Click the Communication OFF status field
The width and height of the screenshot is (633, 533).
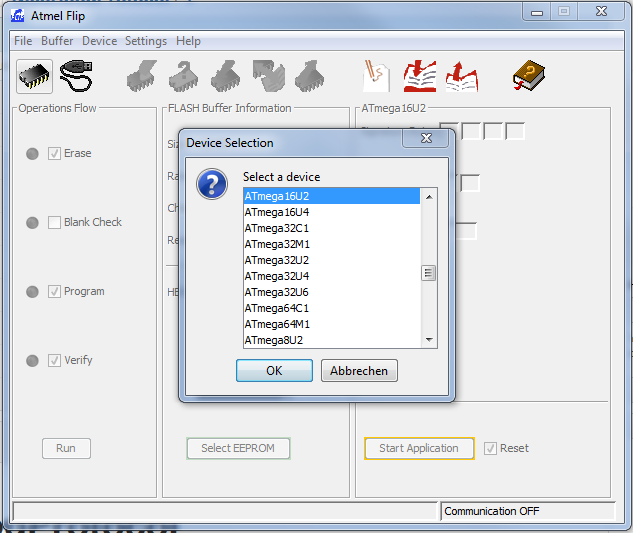point(528,511)
